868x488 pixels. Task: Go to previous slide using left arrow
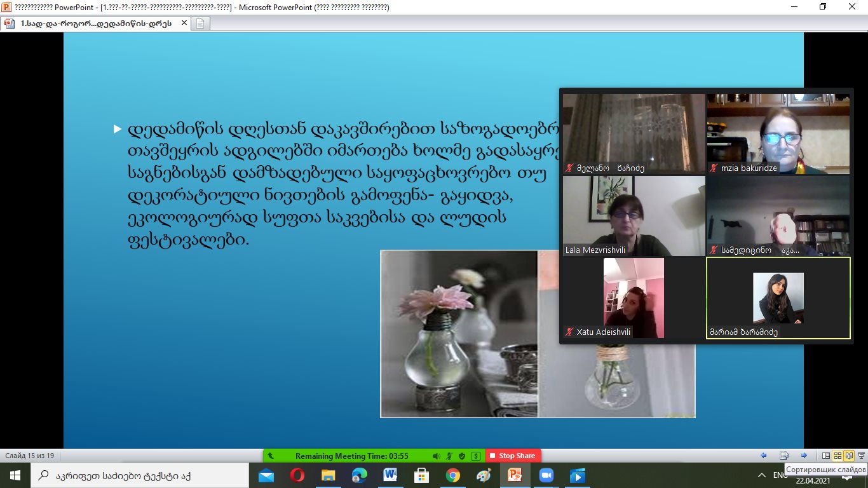tap(764, 456)
